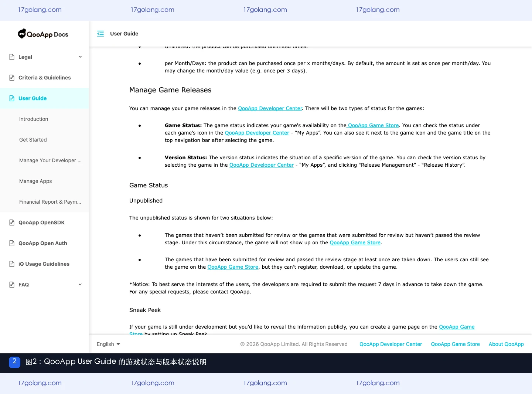Open iQ Usage Guidelines section
Image resolution: width=532 pixels, height=394 pixels.
tap(44, 264)
